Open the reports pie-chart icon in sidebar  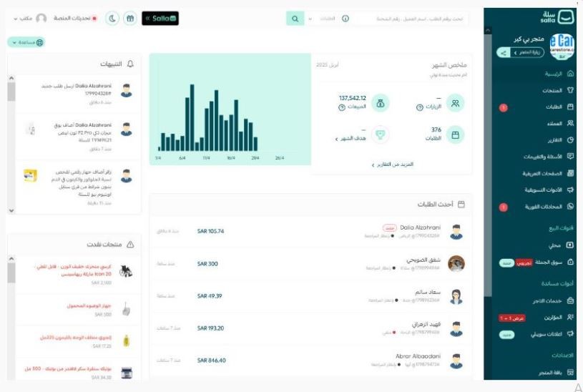pyautogui.click(x=570, y=139)
